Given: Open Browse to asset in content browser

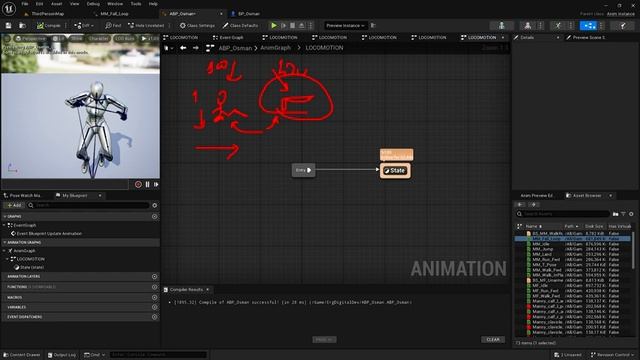Looking at the screenshot, I should pos(22,25).
